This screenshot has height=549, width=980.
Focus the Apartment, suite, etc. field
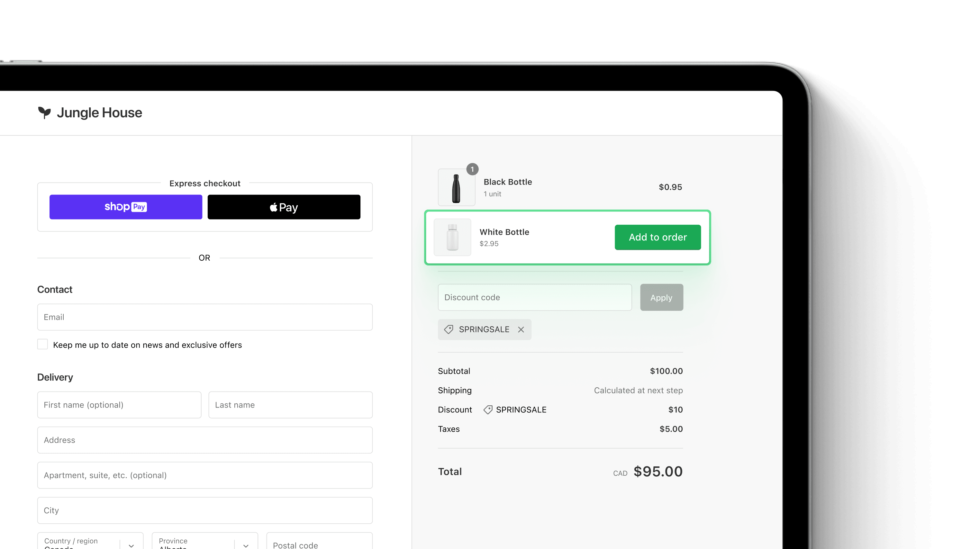(x=205, y=475)
